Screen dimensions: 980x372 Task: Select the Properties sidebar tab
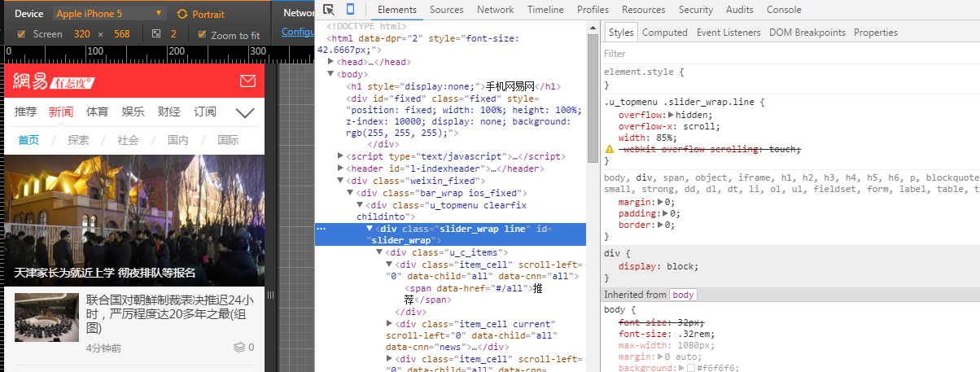click(x=876, y=33)
